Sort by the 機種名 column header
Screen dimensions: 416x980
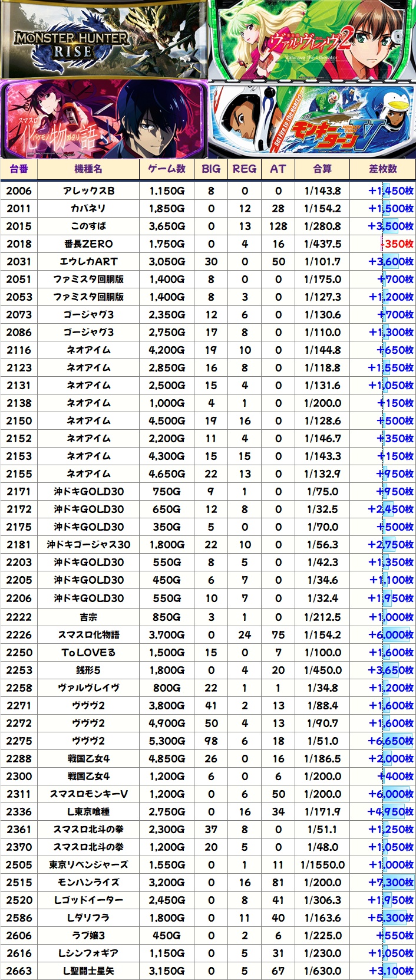88,169
